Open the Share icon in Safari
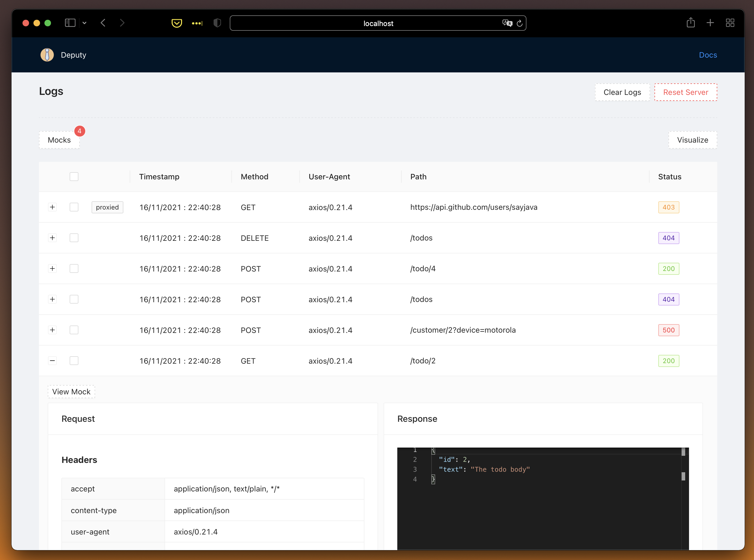The height and width of the screenshot is (560, 754). coord(691,23)
